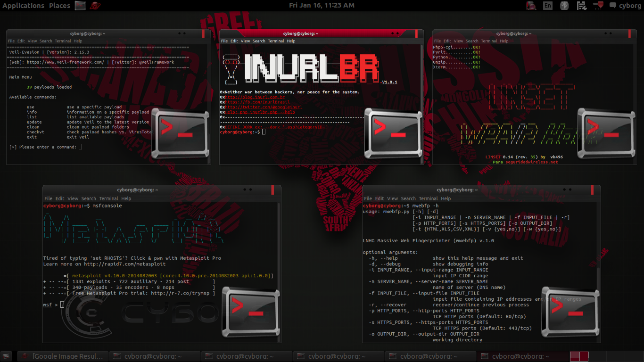Switch keyboard layout via the En indicator
This screenshot has width=644, height=362.
(x=548, y=6)
